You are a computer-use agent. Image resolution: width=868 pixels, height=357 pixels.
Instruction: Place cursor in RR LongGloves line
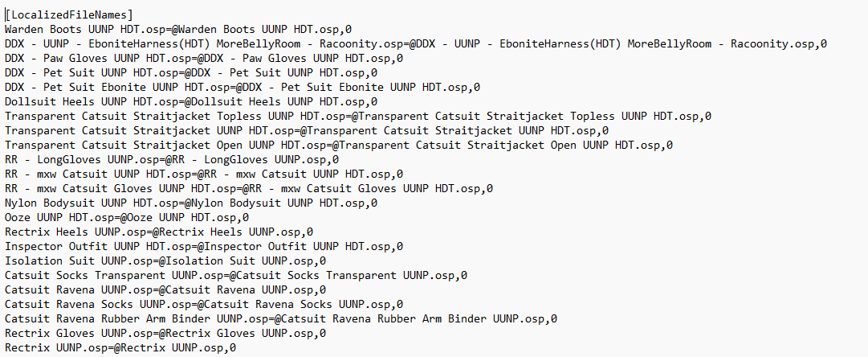coord(172,159)
